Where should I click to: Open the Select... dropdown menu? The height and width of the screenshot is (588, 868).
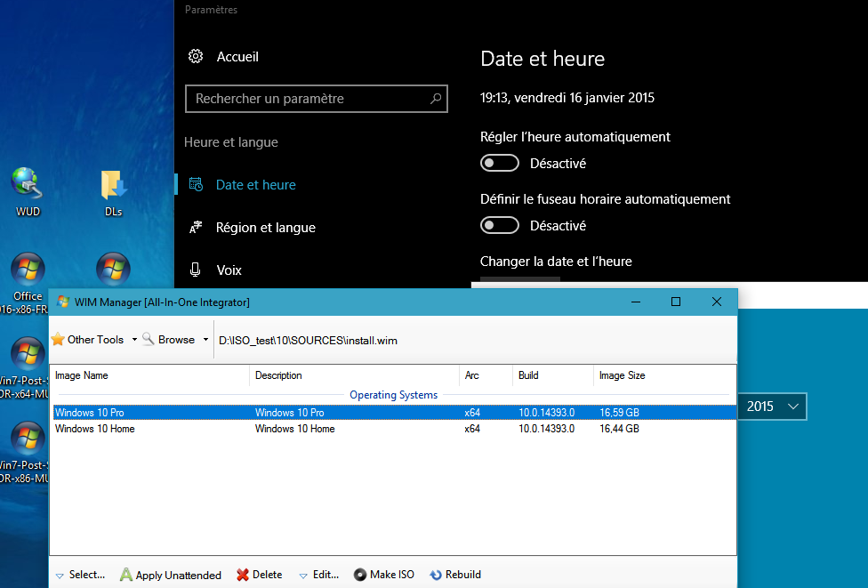79,575
